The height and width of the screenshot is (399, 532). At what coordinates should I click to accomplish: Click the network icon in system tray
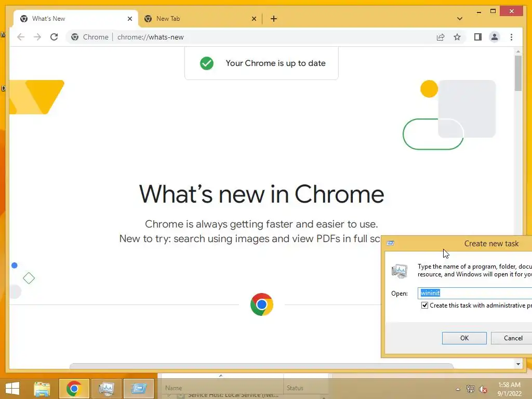[x=470, y=389]
